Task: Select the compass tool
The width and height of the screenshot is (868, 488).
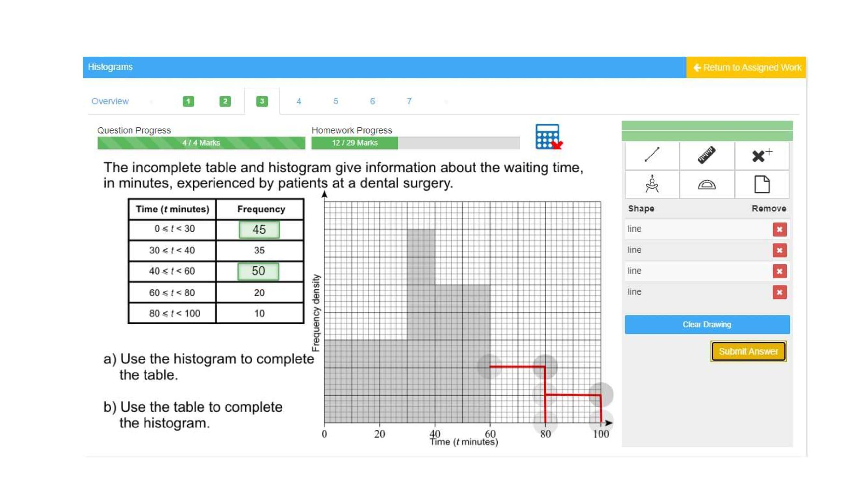Action: (652, 184)
